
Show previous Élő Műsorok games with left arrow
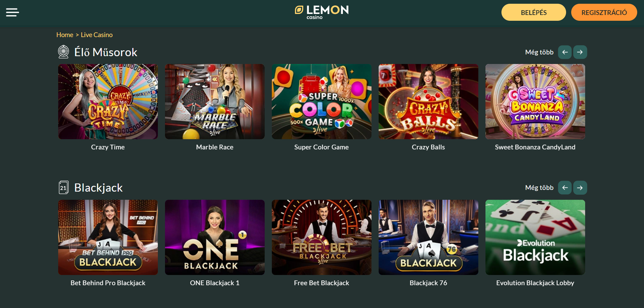pyautogui.click(x=565, y=52)
